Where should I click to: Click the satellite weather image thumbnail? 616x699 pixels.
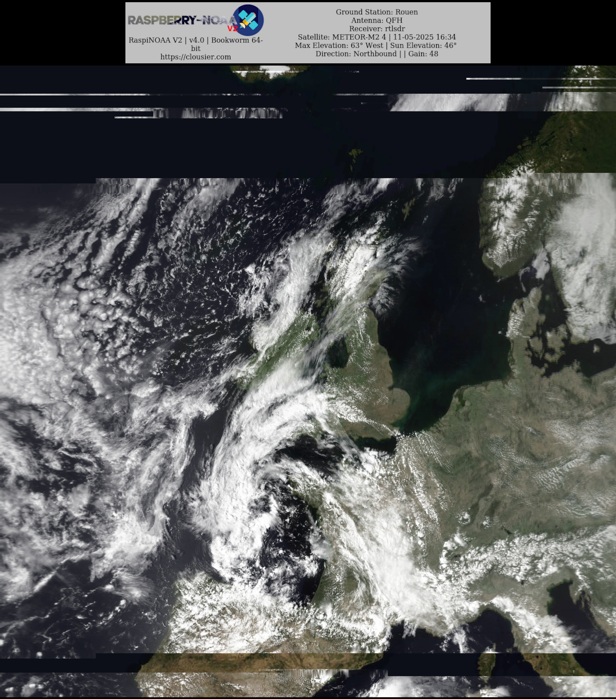pyautogui.click(x=308, y=381)
